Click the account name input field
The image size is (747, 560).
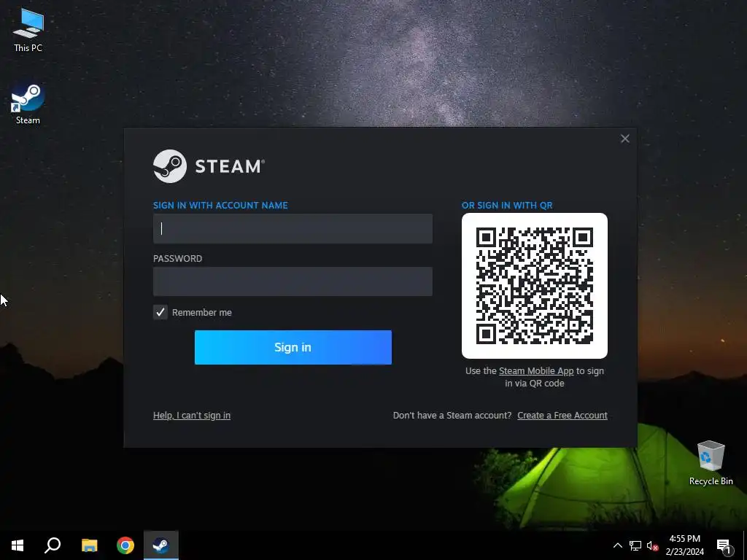[x=293, y=228]
